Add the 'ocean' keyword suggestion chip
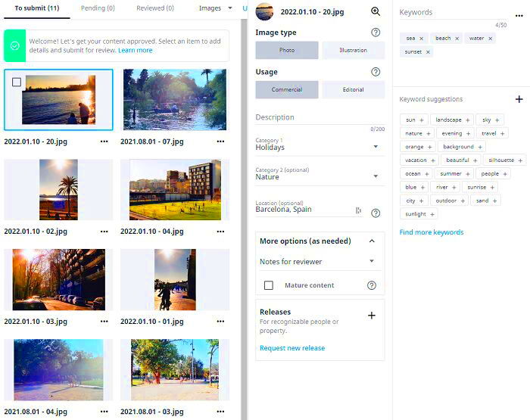 pyautogui.click(x=416, y=174)
